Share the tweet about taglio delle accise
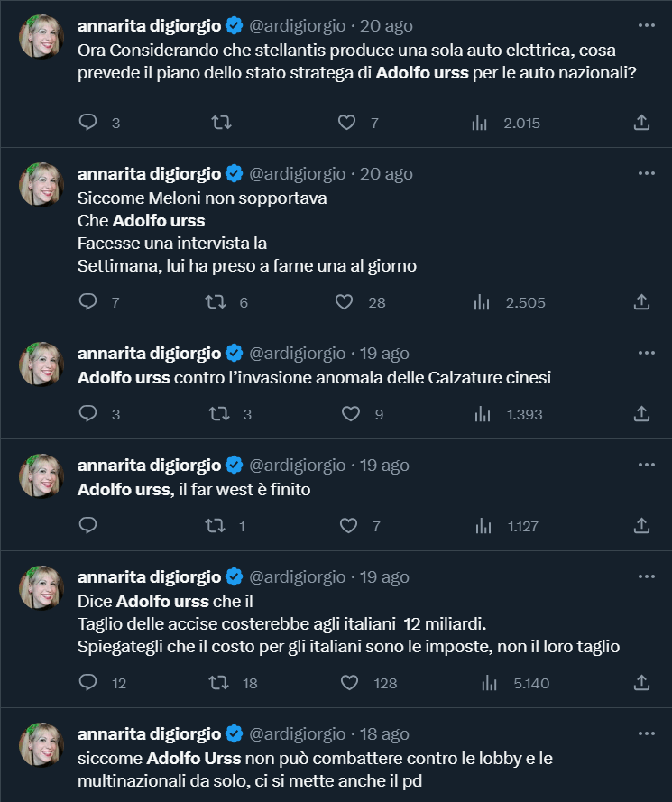The width and height of the screenshot is (672, 802). point(641,683)
